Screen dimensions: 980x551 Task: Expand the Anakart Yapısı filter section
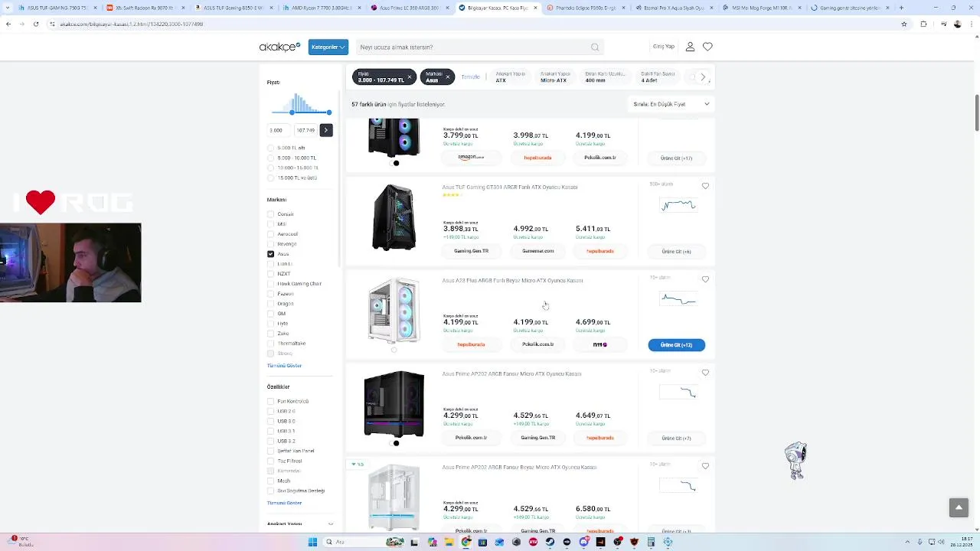(x=300, y=524)
